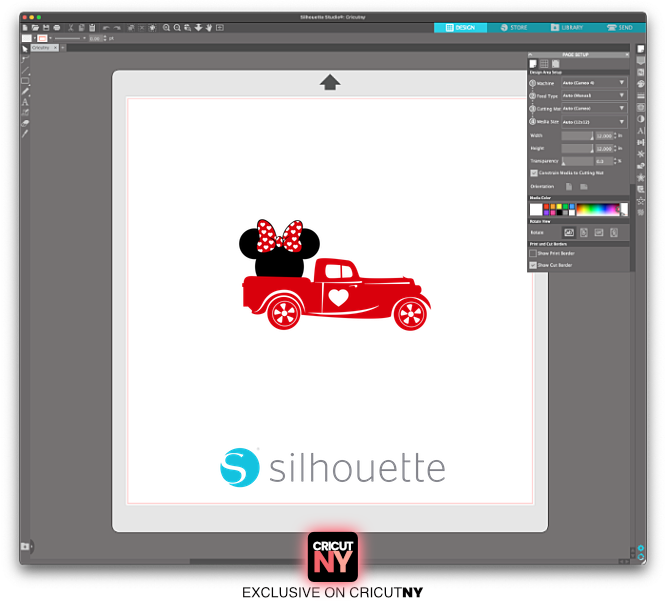Image resolution: width=665 pixels, height=604 pixels.
Task: Collapse the Page Setup panel
Action: [x=530, y=55]
